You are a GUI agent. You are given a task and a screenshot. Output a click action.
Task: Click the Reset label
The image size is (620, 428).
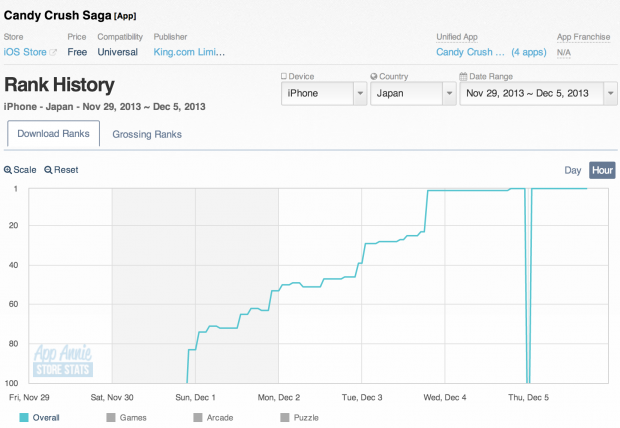click(x=66, y=170)
